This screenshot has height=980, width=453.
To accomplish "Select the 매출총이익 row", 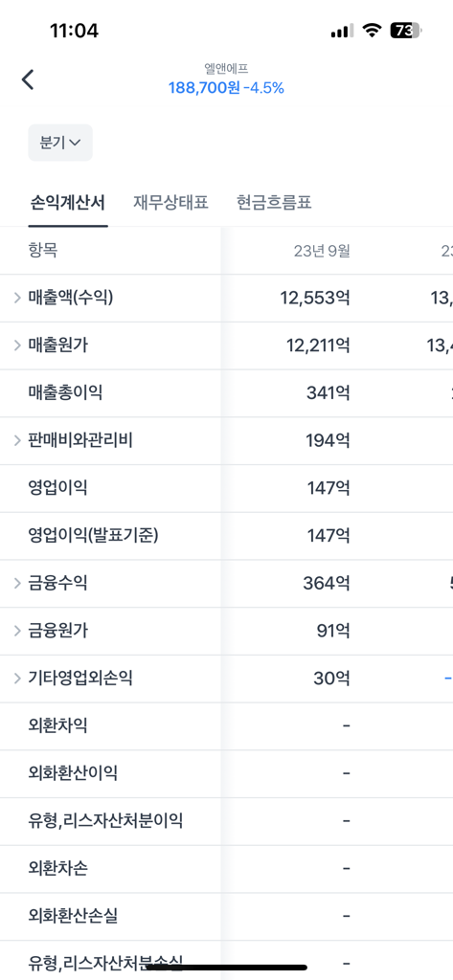I will coord(226,393).
